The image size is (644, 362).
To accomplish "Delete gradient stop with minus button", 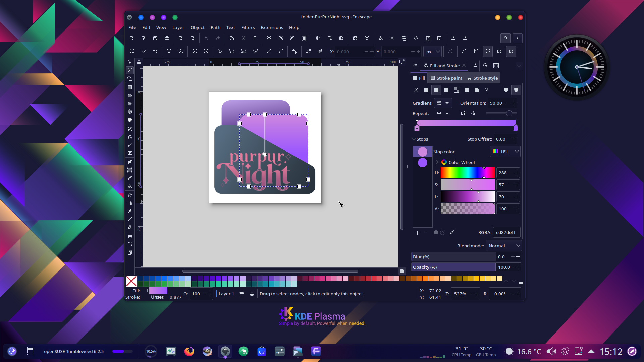I will pyautogui.click(x=427, y=233).
